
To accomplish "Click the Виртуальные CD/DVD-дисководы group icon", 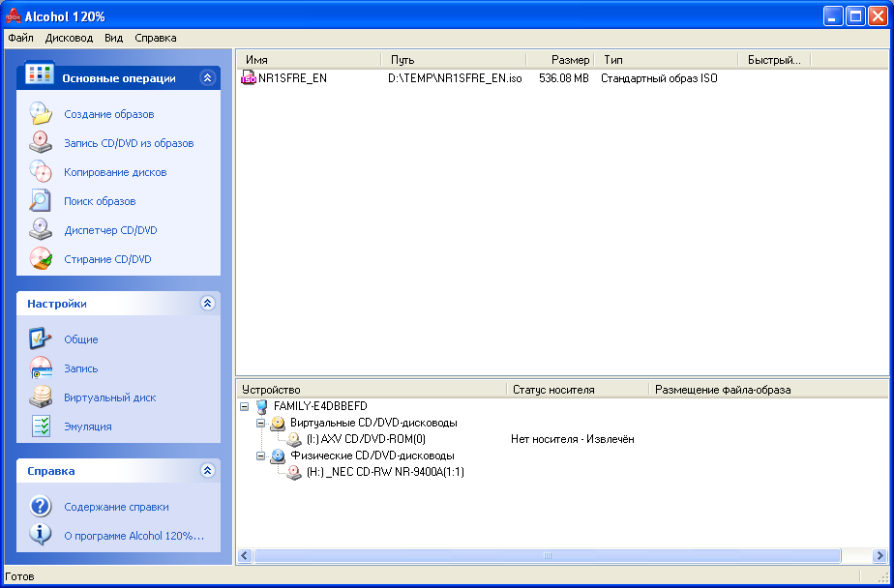I will pyautogui.click(x=278, y=424).
